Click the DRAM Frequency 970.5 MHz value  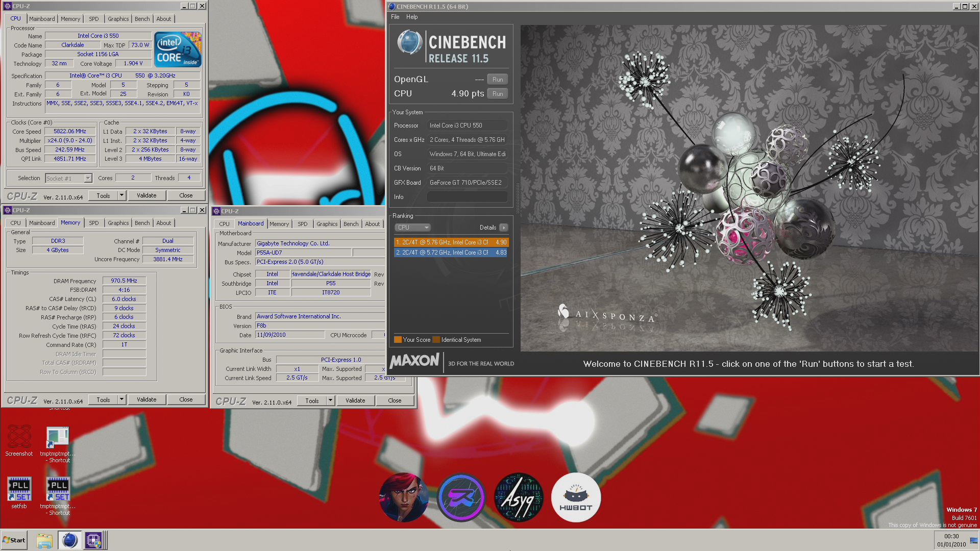pyautogui.click(x=124, y=281)
